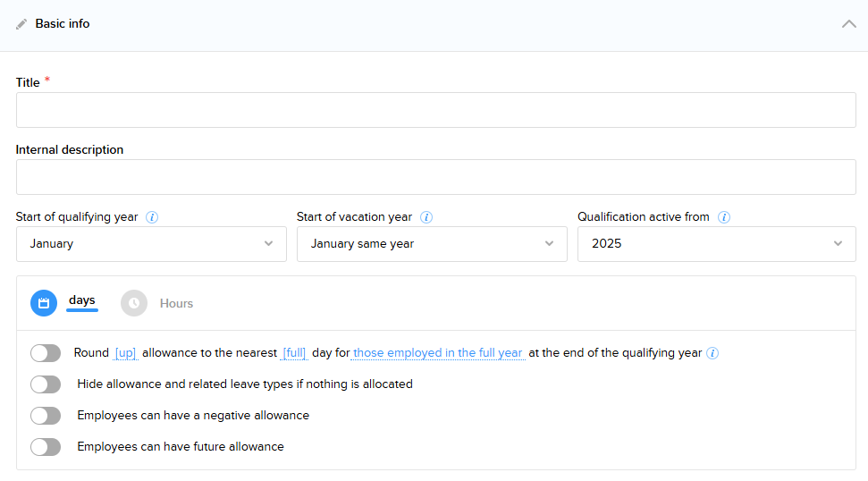Click the blue calendar days icon
Screen dimensions: 868x481
pyautogui.click(x=44, y=303)
